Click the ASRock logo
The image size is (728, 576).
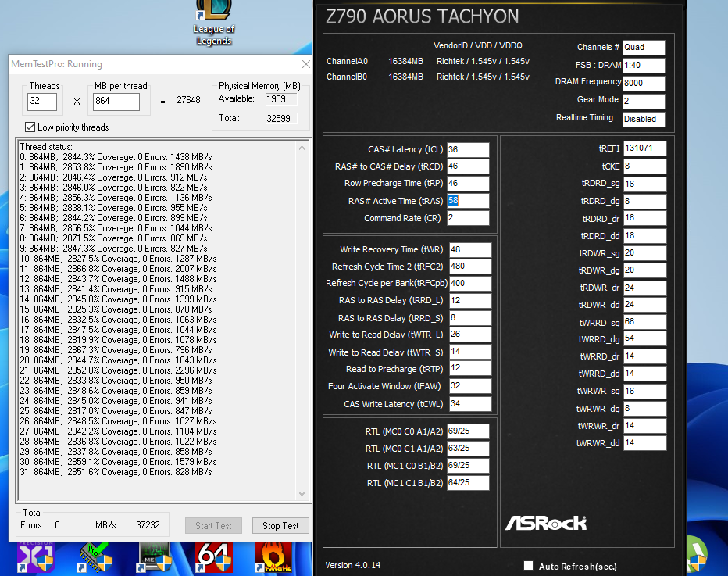tap(546, 523)
